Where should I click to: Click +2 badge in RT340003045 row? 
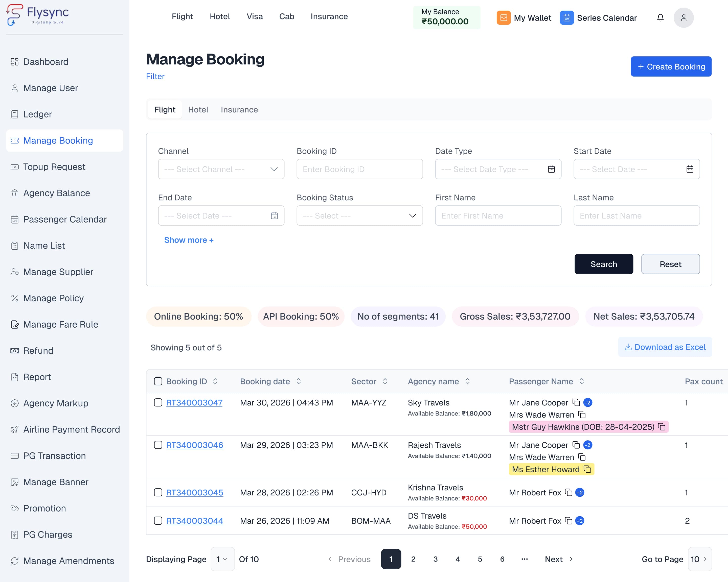click(x=580, y=493)
